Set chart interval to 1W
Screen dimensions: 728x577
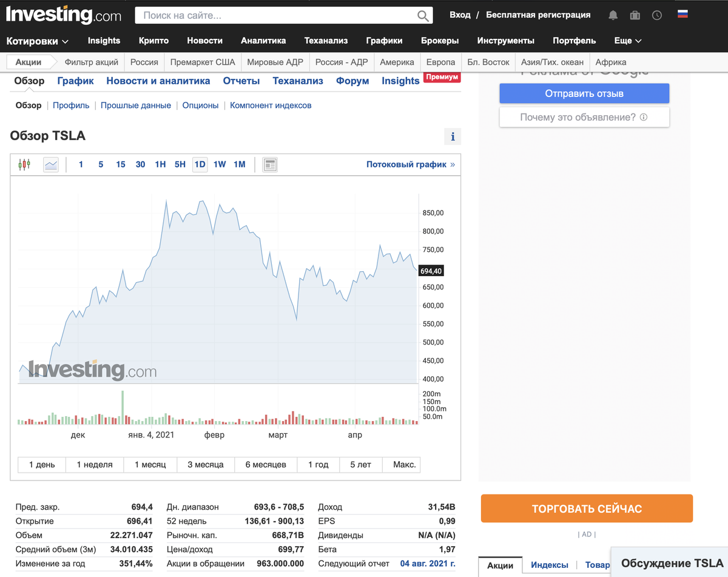tap(220, 164)
